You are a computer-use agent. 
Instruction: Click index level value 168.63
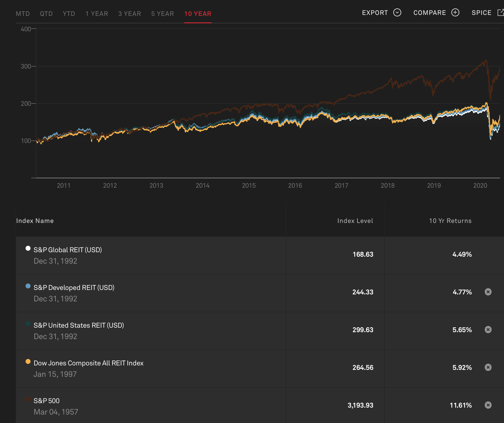[363, 254]
